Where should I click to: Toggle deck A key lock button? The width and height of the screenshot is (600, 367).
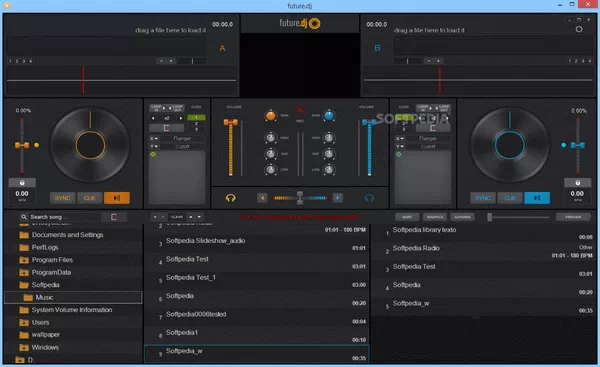click(22, 183)
